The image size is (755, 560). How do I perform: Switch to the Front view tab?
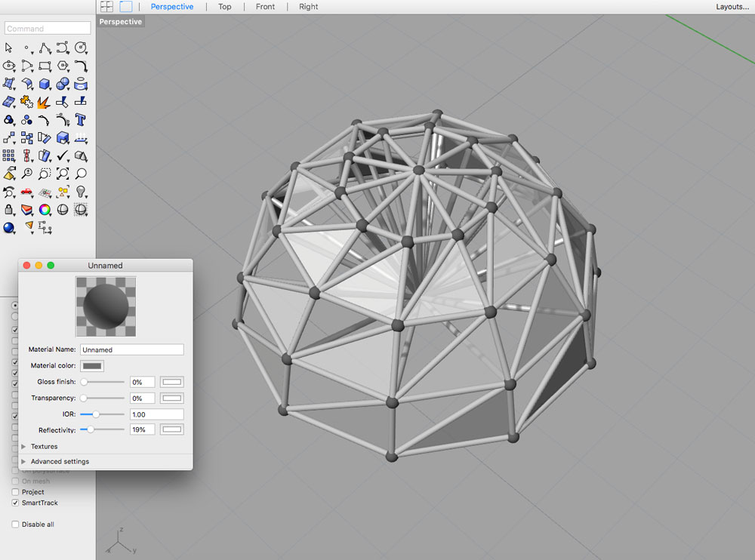click(265, 7)
